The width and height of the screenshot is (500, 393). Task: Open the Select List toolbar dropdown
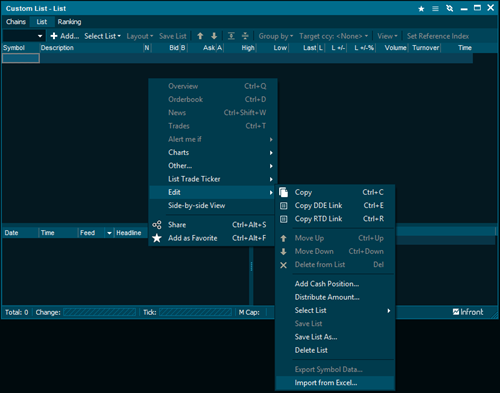(102, 36)
